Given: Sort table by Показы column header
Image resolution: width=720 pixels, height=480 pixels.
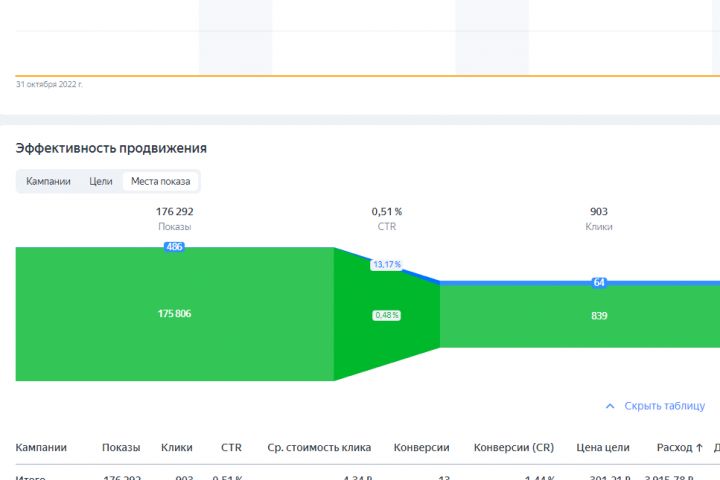Looking at the screenshot, I should (121, 447).
